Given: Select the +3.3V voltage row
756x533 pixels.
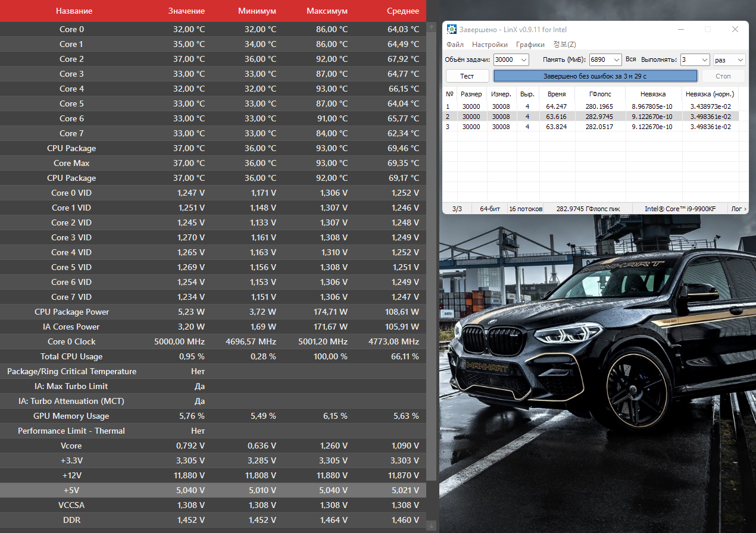Looking at the screenshot, I should (213, 460).
